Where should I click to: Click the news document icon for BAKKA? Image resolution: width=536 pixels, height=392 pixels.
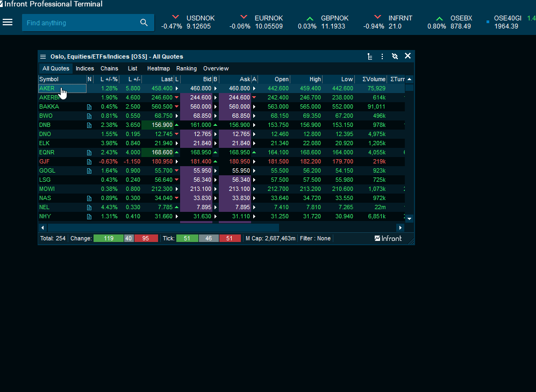[x=89, y=107]
